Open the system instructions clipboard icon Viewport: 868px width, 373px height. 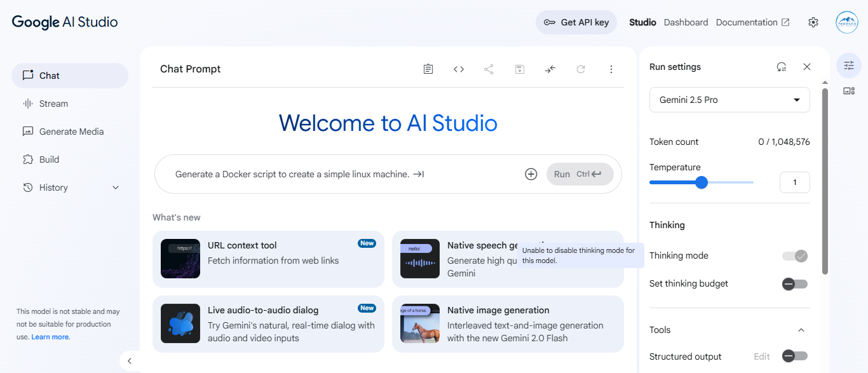[428, 69]
